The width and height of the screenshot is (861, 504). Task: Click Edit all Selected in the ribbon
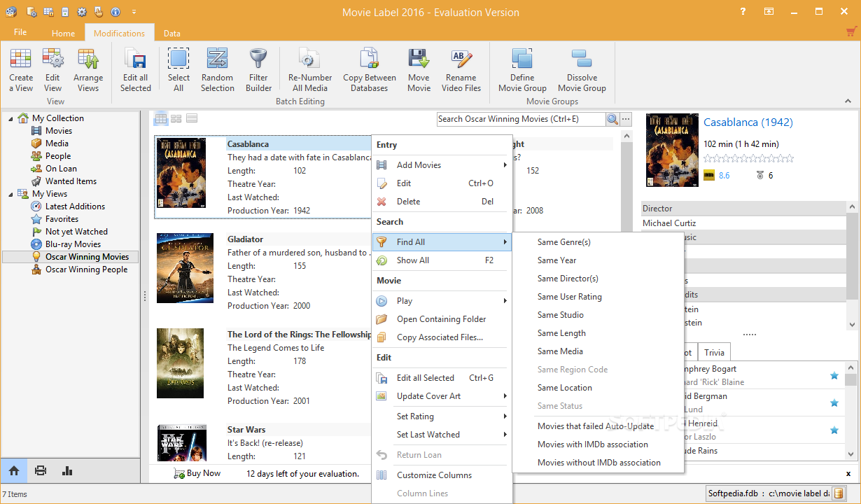point(135,70)
